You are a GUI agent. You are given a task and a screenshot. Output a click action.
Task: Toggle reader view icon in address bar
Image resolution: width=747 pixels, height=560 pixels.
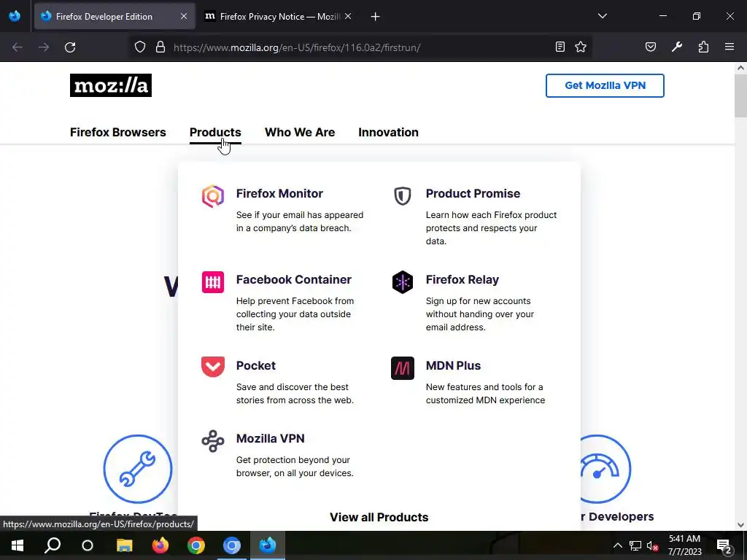point(560,47)
